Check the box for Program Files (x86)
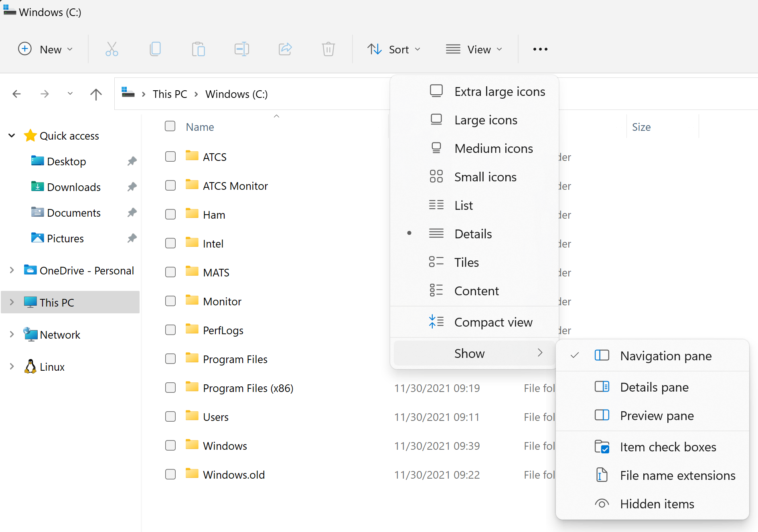Image resolution: width=758 pixels, height=532 pixels. pyautogui.click(x=170, y=388)
